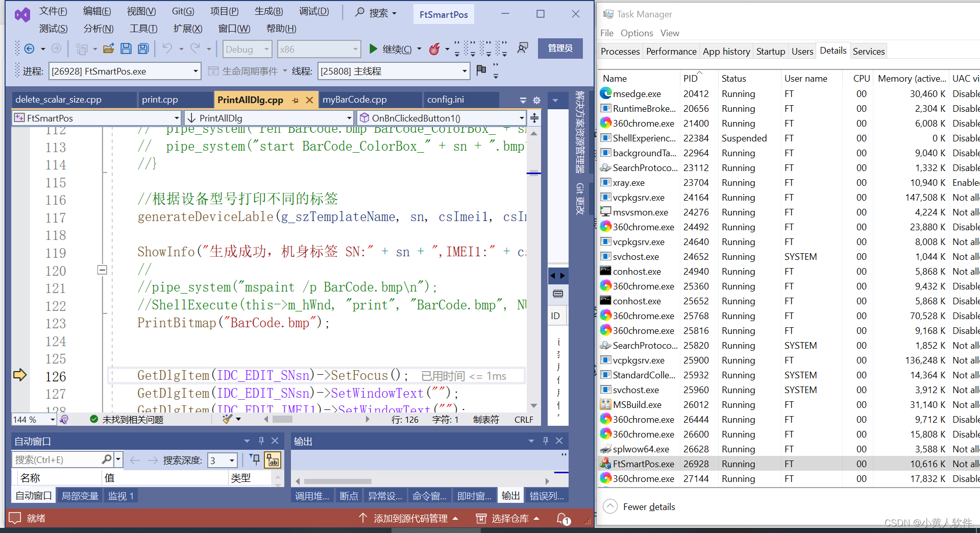Close the Autos window panel
This screenshot has width=980, height=533.
pos(275,441)
